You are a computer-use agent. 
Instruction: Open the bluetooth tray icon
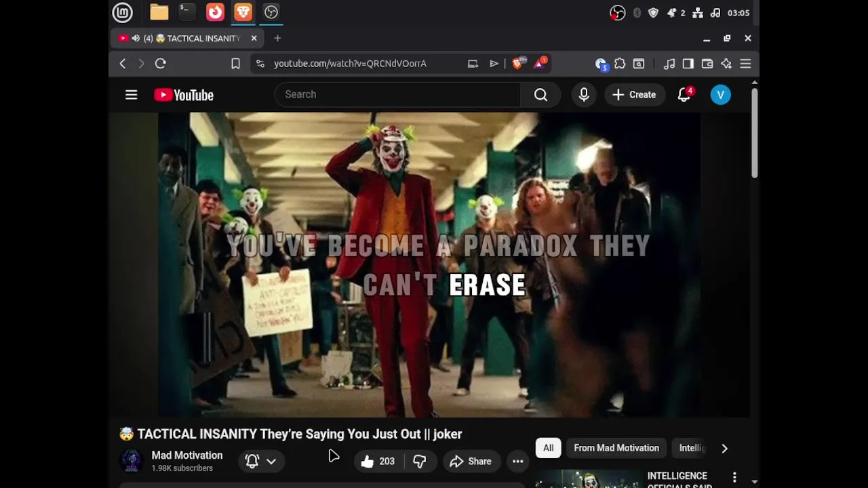tap(636, 13)
